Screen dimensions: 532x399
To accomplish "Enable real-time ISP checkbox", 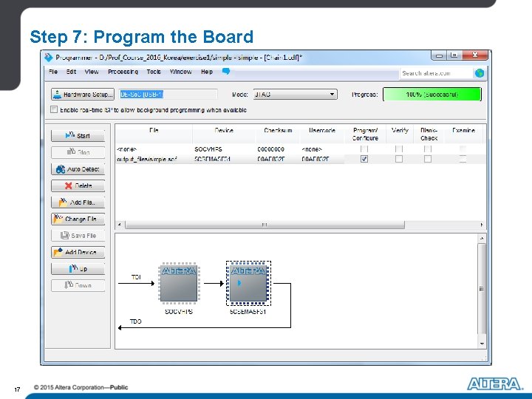I will click(54, 109).
